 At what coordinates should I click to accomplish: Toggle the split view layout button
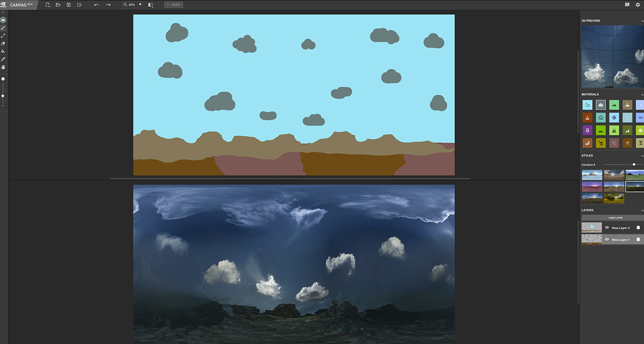tap(150, 5)
